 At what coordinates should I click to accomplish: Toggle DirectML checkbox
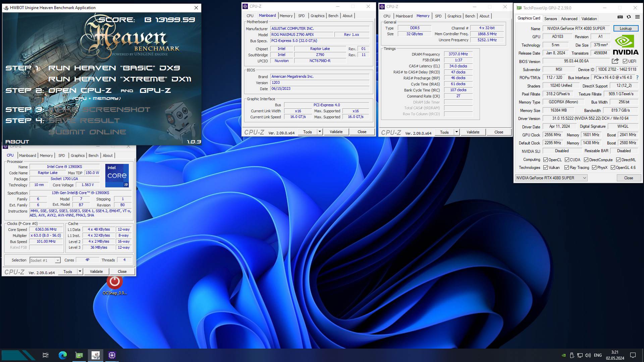coord(618,160)
